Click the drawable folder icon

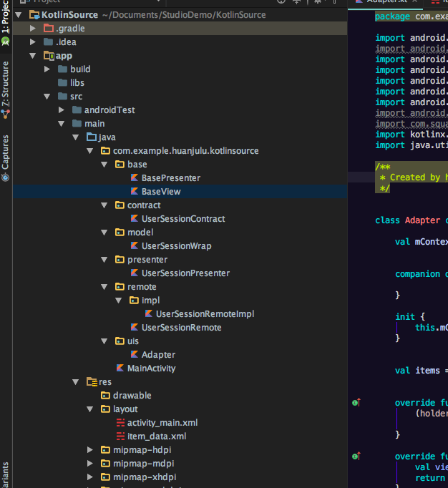click(x=105, y=396)
